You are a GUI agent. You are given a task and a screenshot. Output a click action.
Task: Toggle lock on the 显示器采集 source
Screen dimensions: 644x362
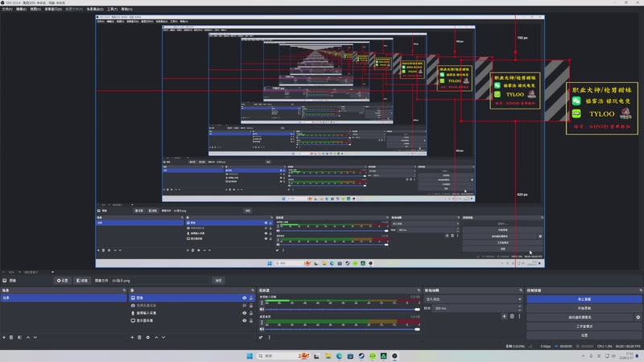click(251, 320)
